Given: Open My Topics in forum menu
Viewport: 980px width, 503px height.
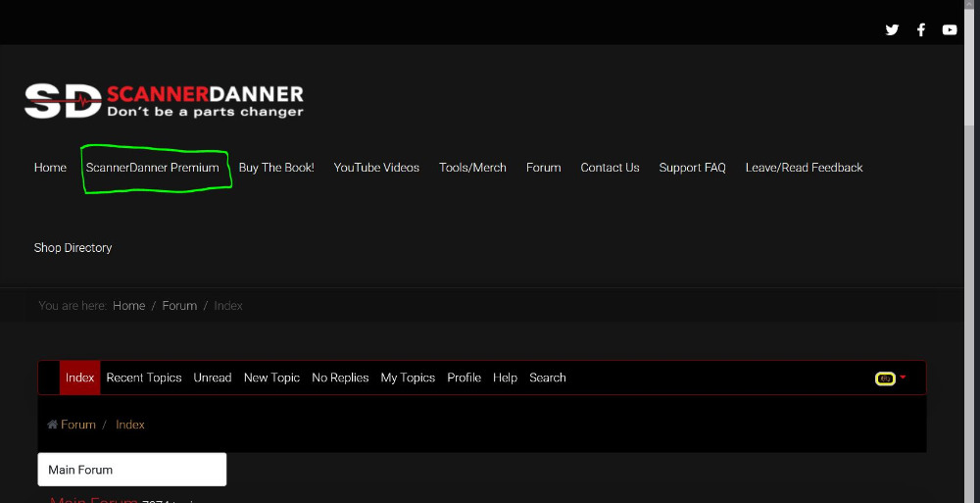Looking at the screenshot, I should pyautogui.click(x=408, y=377).
